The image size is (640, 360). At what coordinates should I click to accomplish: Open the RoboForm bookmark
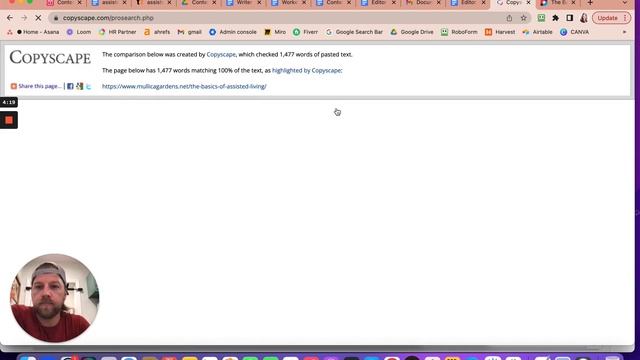coord(459,32)
